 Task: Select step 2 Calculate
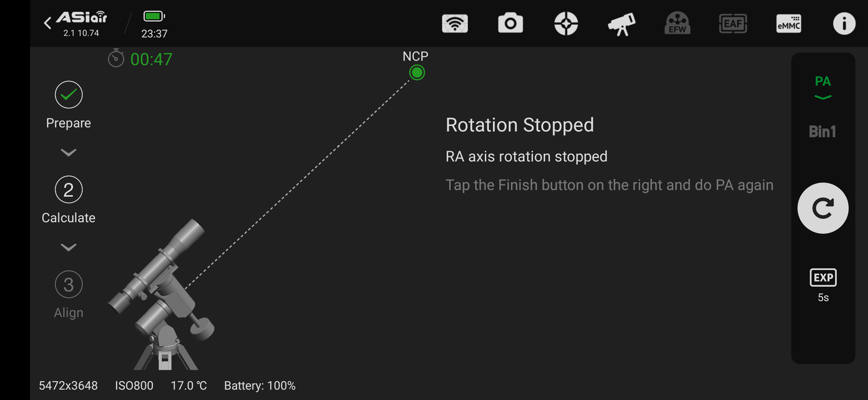[68, 190]
